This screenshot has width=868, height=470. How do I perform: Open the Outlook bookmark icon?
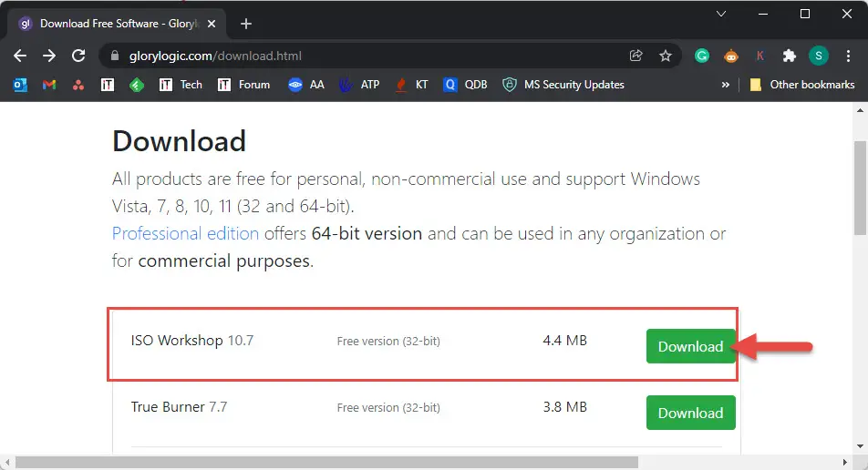point(20,85)
